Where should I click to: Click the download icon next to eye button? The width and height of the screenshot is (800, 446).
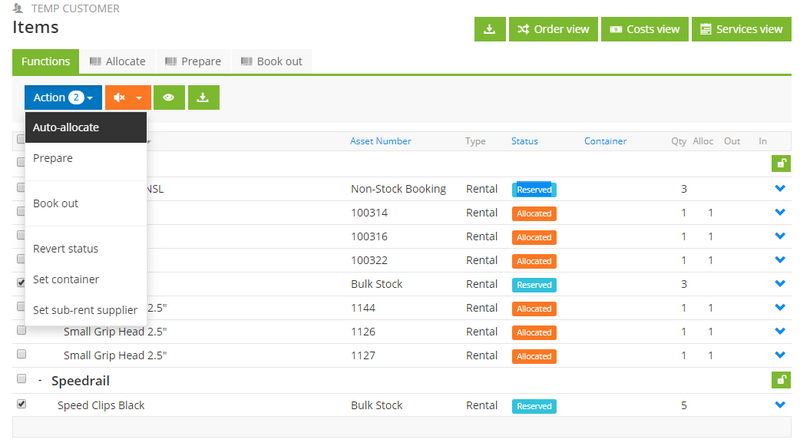point(203,97)
